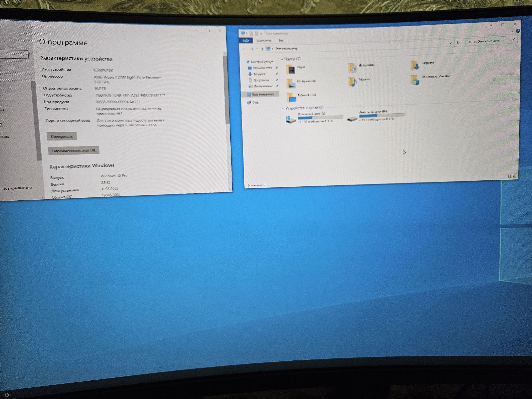Open the Изображения folder in Папки
Screen dimensions: 532x399
pos(291,84)
